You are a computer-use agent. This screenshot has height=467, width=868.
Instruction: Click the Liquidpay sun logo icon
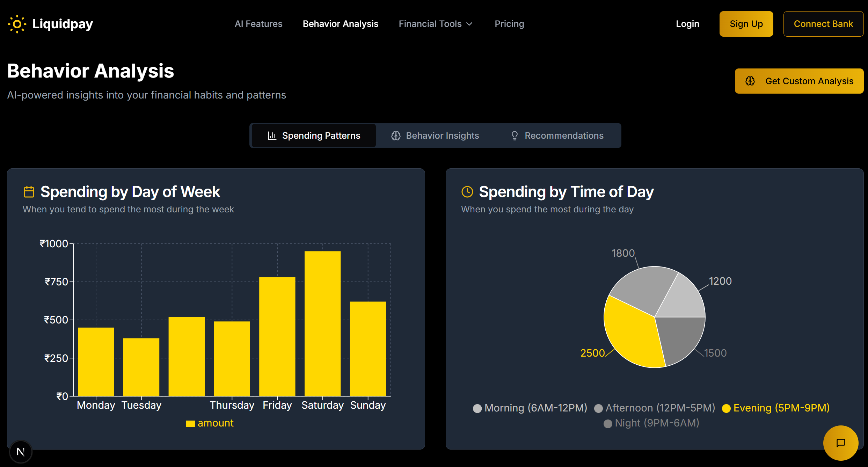(x=17, y=24)
